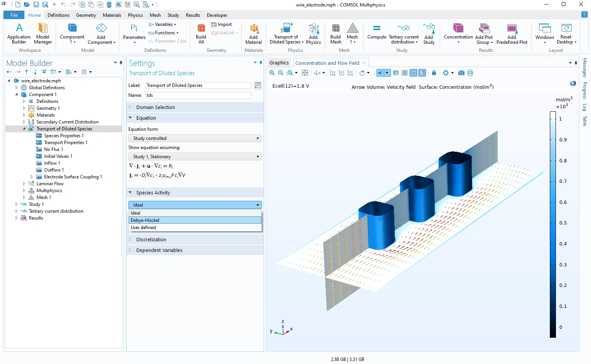Image resolution: width=591 pixels, height=364 pixels.
Task: Take a snapshot with the camera icon
Action: (461, 73)
